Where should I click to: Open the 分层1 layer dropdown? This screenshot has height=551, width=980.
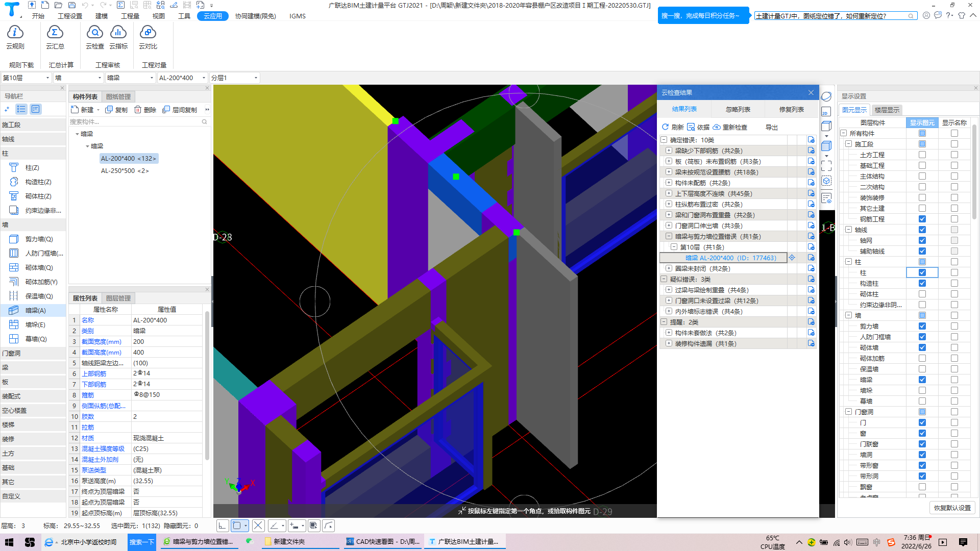[235, 78]
